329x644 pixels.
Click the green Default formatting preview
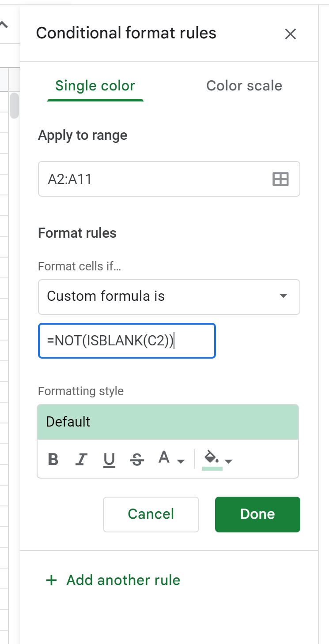click(x=169, y=421)
